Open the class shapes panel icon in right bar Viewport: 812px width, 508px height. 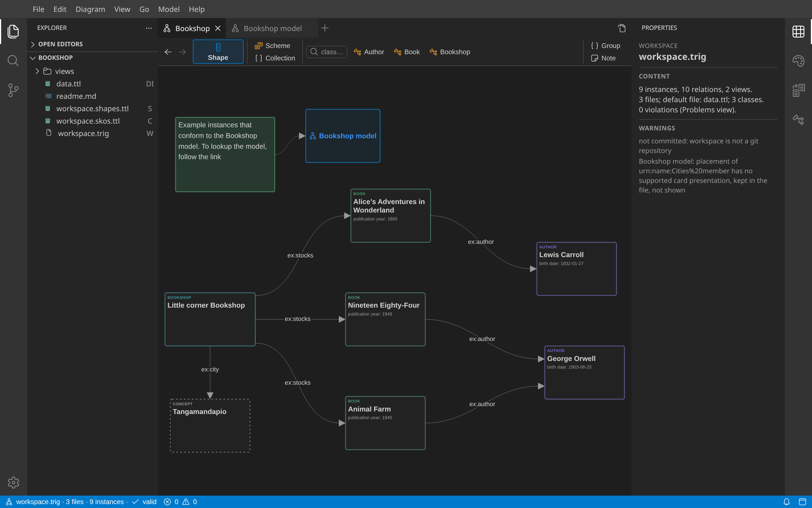pyautogui.click(x=798, y=120)
